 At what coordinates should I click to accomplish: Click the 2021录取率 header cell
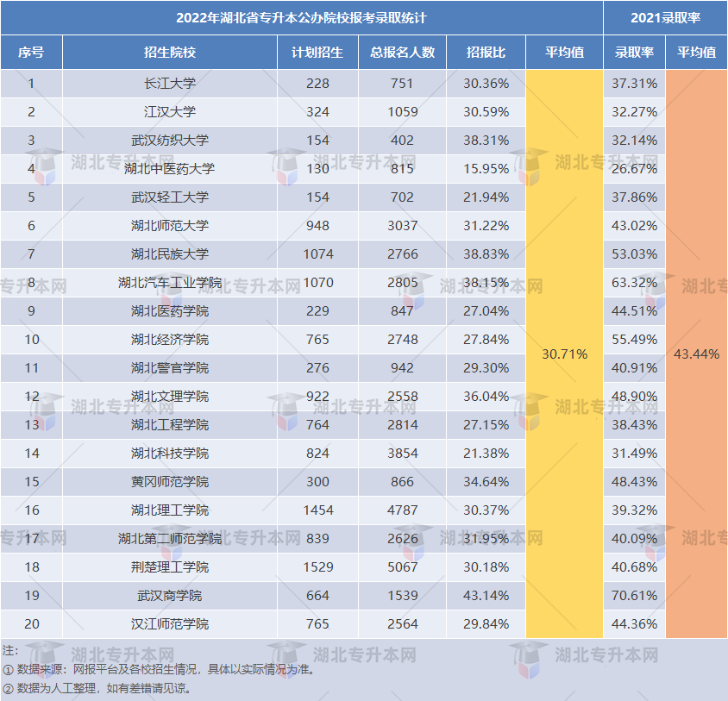coord(665,17)
